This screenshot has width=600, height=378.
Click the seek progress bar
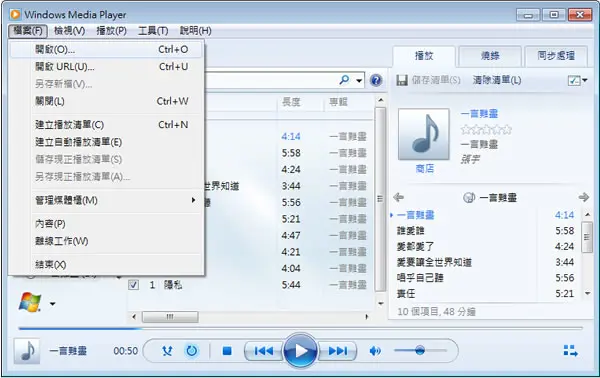click(x=300, y=328)
